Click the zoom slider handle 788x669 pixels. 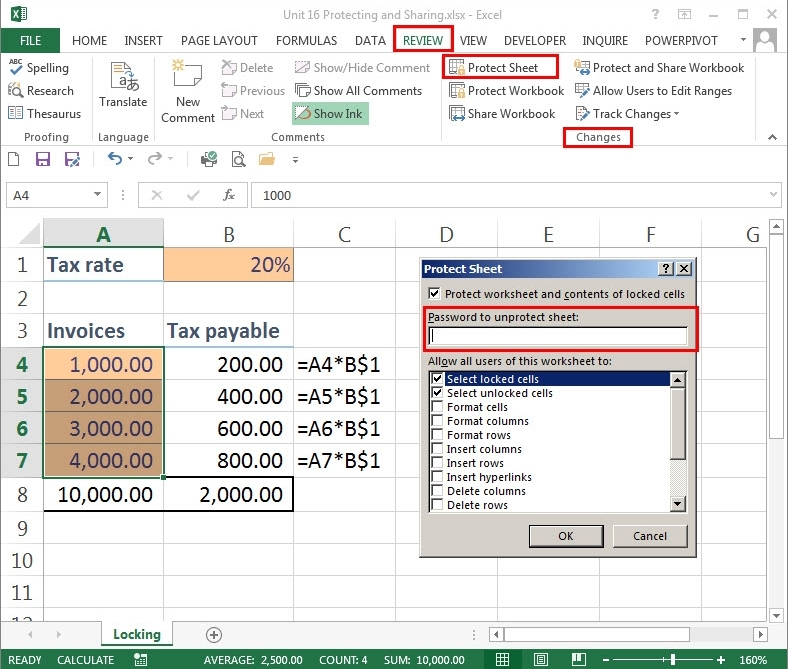click(x=672, y=659)
